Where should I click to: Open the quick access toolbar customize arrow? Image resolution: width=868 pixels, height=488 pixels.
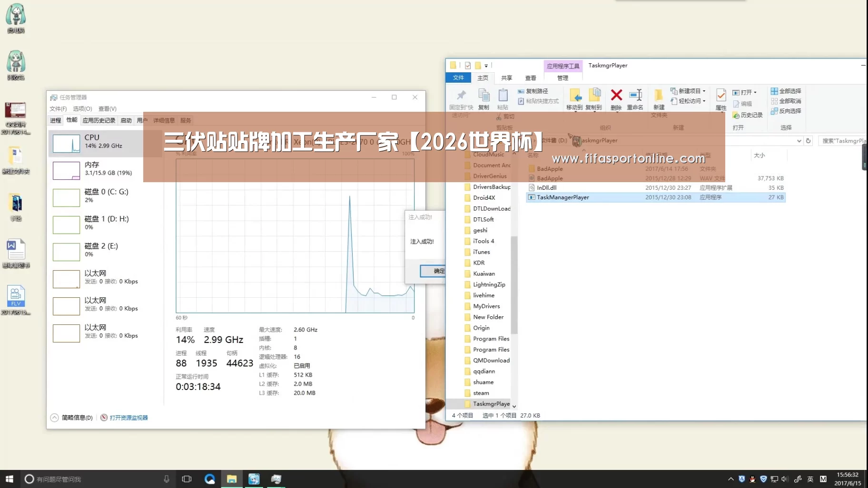(x=486, y=66)
